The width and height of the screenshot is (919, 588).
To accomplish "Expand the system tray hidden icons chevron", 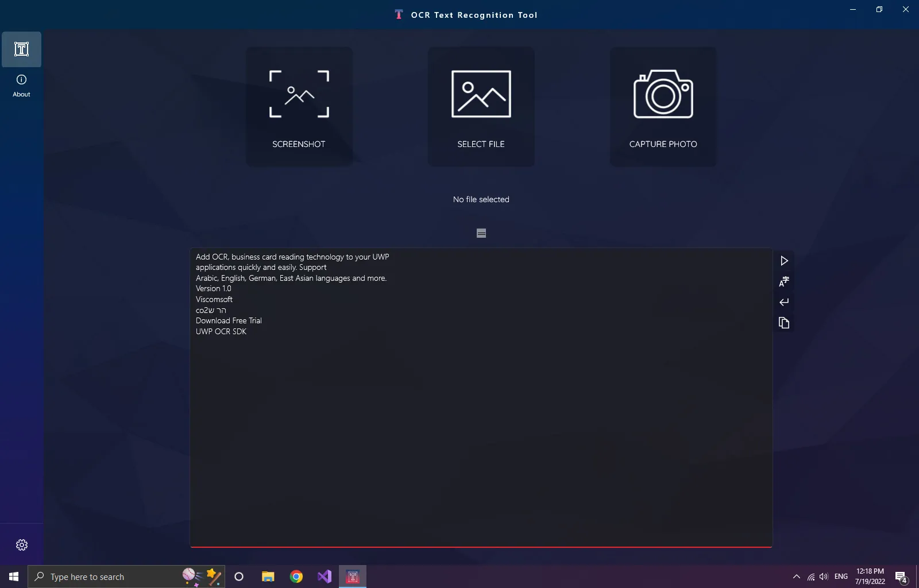I will (796, 577).
